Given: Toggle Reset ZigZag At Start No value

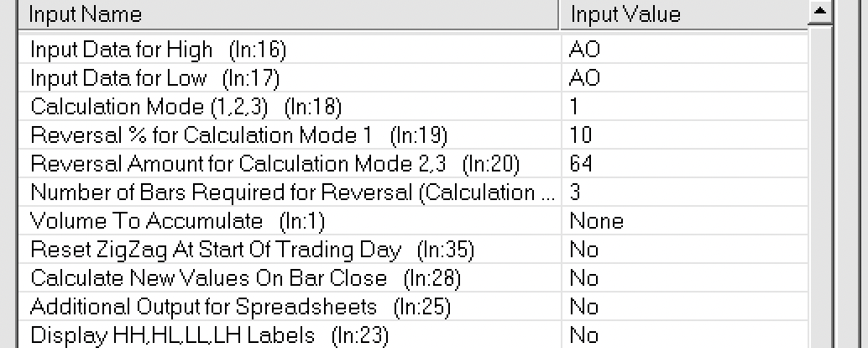Looking at the screenshot, I should pyautogui.click(x=583, y=250).
